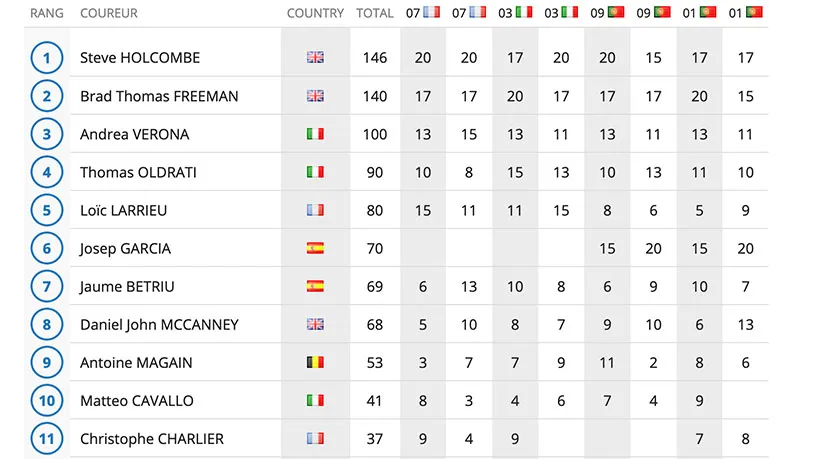Open rider Brad Thomas FREEMAN

tap(159, 96)
